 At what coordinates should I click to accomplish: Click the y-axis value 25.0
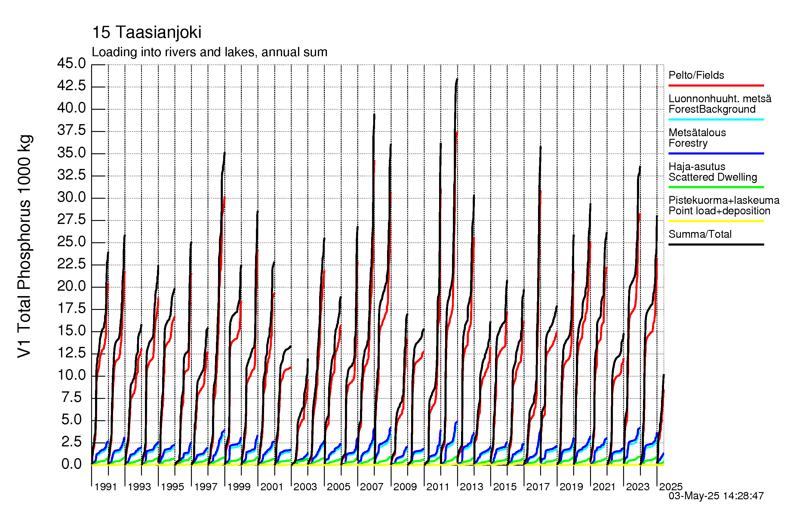(72, 242)
